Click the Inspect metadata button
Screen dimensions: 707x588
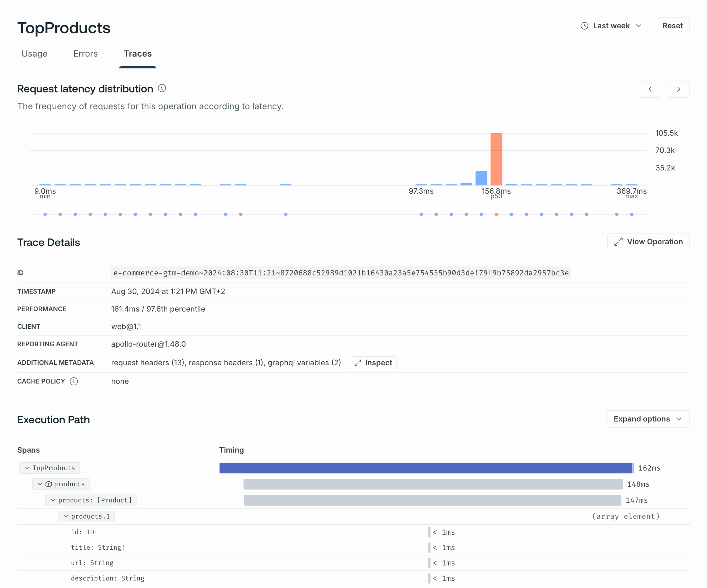373,363
